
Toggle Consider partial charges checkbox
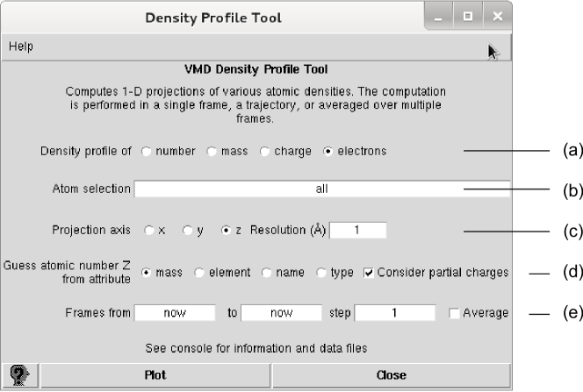[369, 273]
